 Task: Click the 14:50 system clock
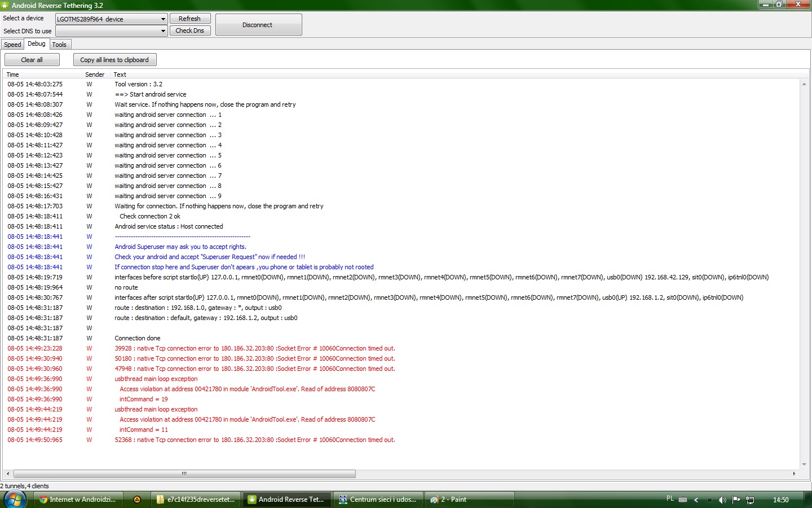point(781,500)
